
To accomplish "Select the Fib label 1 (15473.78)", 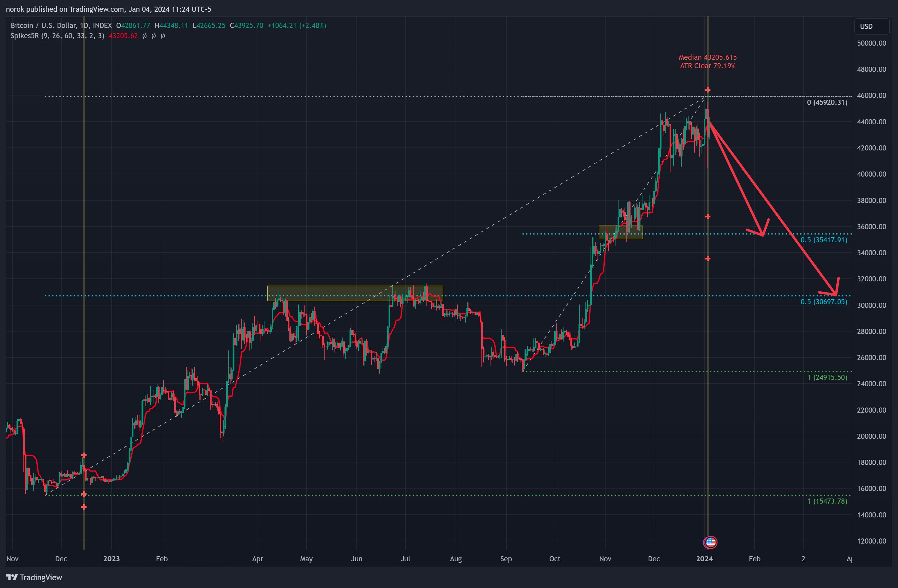I will 827,501.
